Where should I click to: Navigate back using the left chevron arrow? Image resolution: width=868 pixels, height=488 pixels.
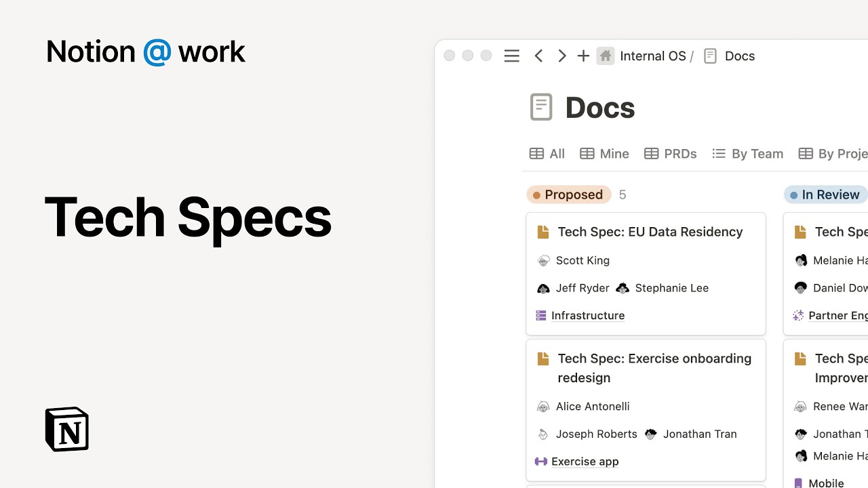point(538,56)
